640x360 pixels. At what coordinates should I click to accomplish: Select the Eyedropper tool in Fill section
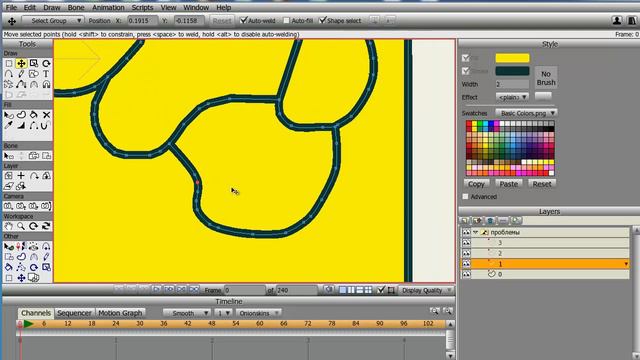(9, 125)
